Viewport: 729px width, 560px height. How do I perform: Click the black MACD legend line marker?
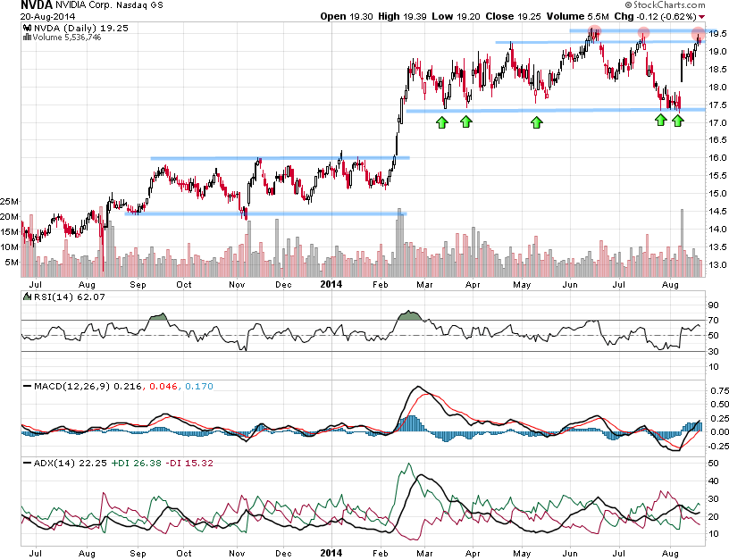coord(28,386)
